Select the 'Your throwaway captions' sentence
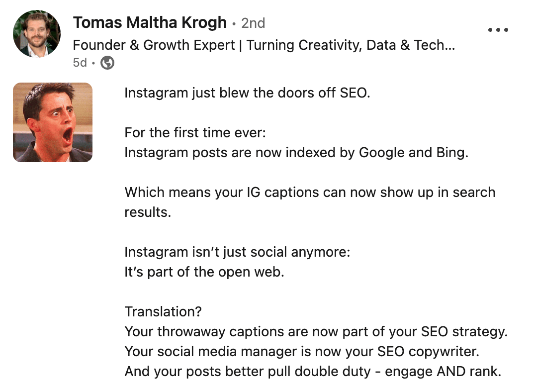Screen dimensions: 533x392 coord(316,332)
